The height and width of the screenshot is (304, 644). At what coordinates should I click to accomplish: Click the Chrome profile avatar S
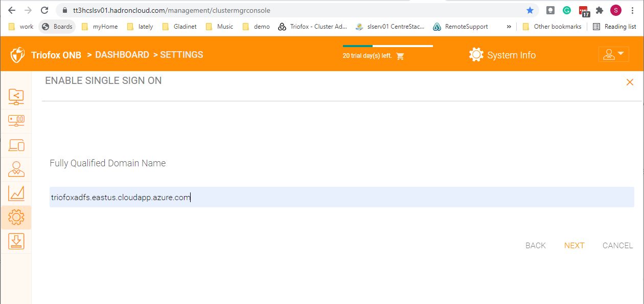click(x=616, y=10)
